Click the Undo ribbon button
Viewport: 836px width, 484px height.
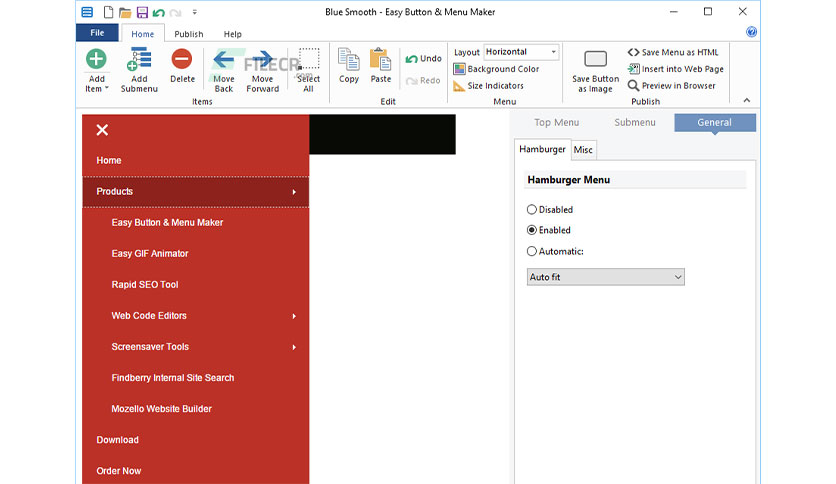click(423, 59)
